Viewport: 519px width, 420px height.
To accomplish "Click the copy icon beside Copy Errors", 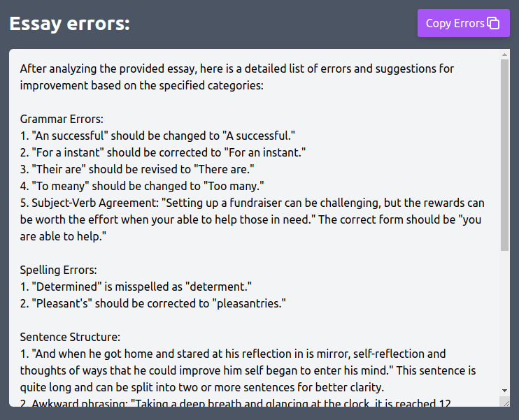I will [493, 23].
